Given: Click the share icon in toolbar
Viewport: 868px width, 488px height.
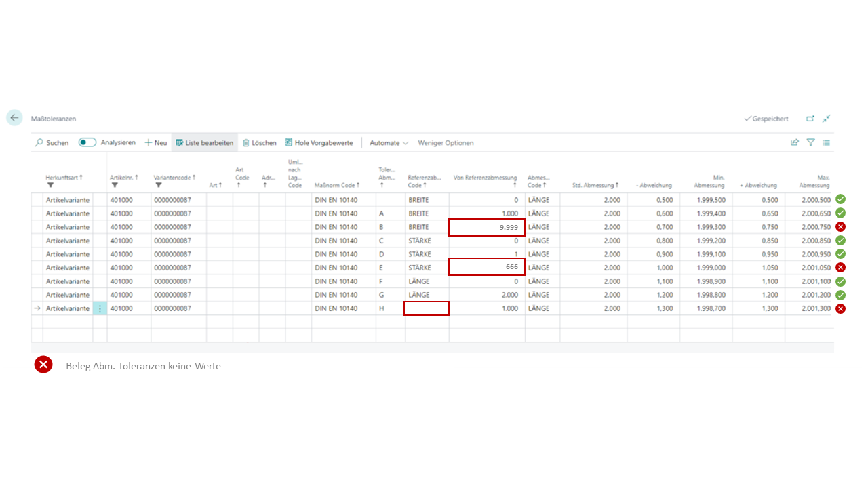Looking at the screenshot, I should click(795, 142).
